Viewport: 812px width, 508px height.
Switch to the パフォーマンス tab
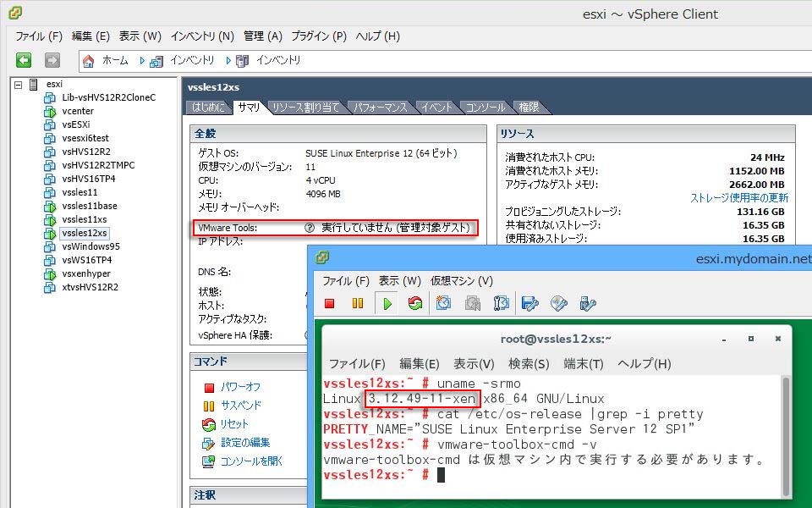[381, 108]
